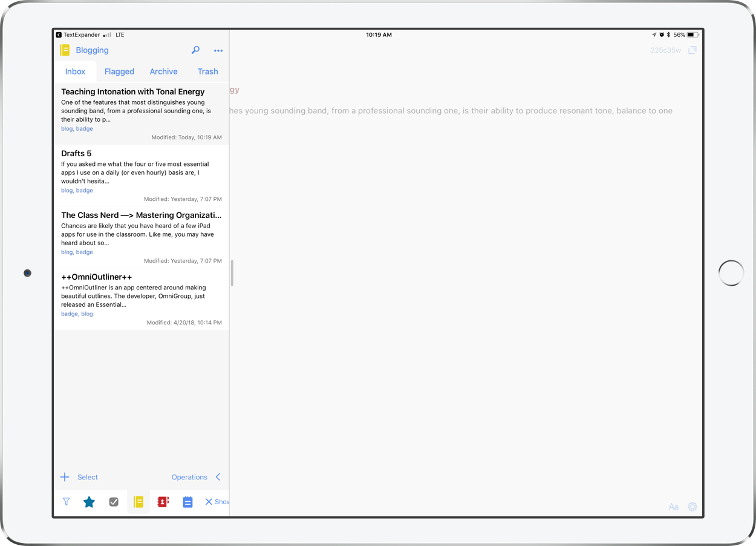Open the funnel filter icon
The width and height of the screenshot is (756, 546).
(67, 502)
